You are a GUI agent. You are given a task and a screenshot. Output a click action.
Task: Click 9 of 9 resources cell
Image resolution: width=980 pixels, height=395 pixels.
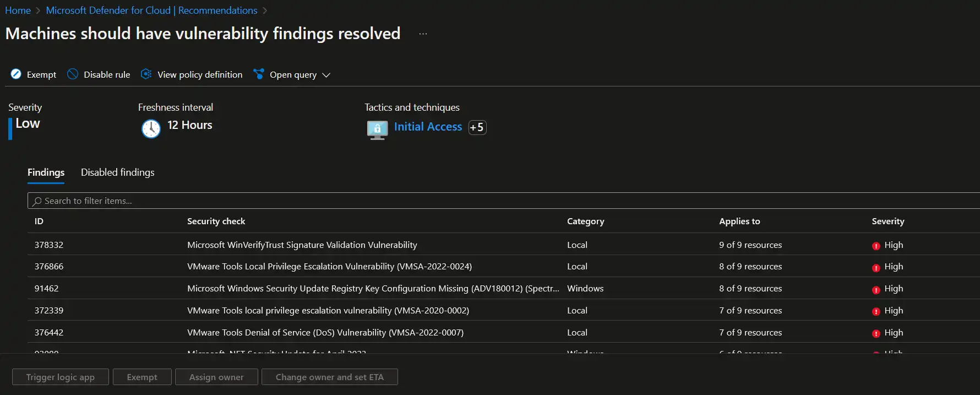click(x=750, y=245)
